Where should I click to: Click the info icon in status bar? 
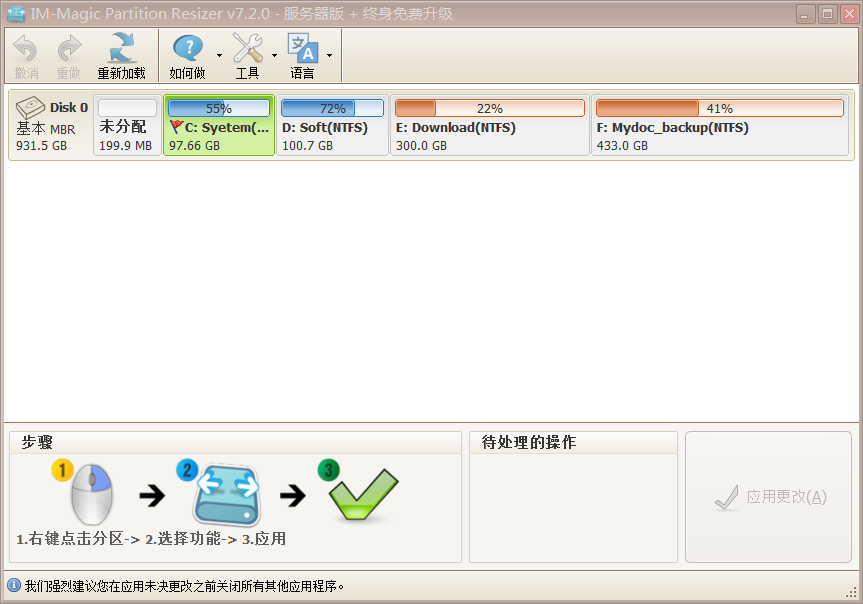13,586
